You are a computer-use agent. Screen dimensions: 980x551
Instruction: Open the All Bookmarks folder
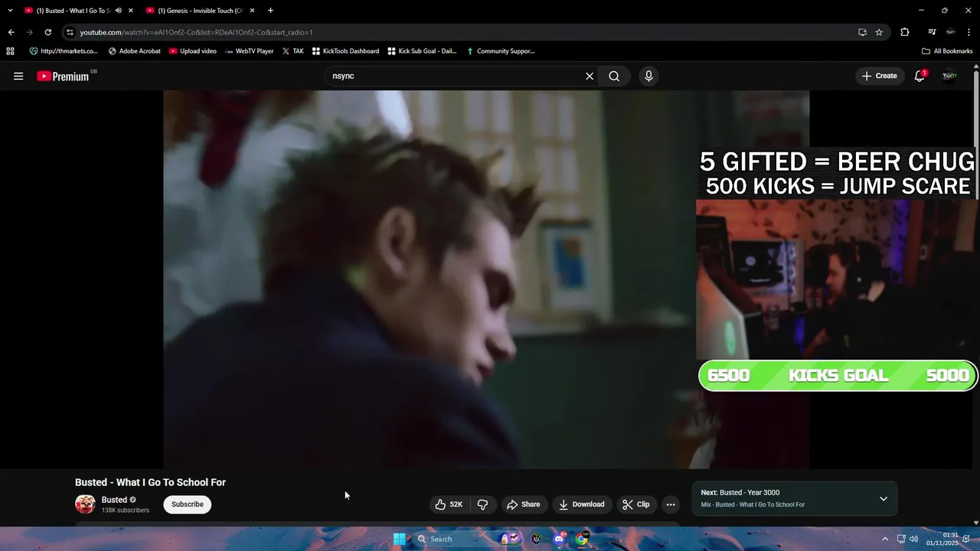click(x=947, y=51)
